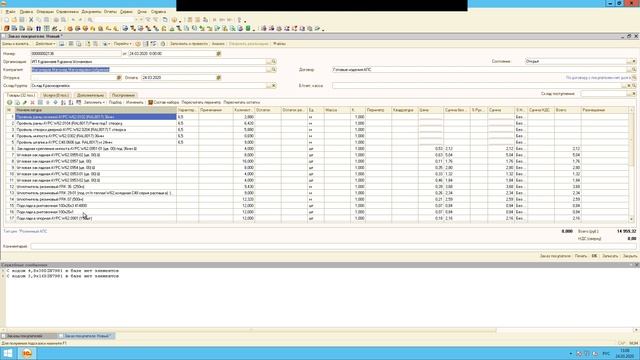Open selection button for Договор field

pyautogui.click(x=629, y=70)
